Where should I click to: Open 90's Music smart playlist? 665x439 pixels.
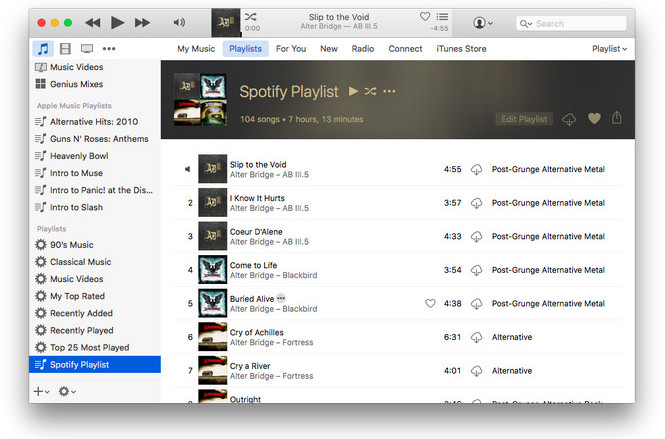click(95, 245)
